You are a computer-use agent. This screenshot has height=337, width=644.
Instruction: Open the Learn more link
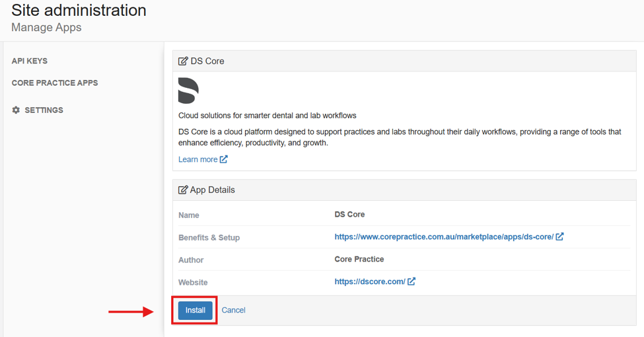[x=198, y=159]
